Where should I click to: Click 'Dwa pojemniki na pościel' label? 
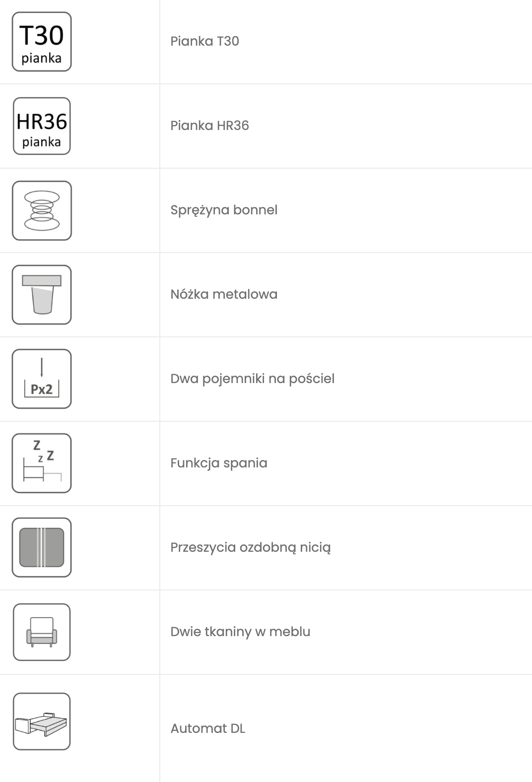[x=252, y=379]
